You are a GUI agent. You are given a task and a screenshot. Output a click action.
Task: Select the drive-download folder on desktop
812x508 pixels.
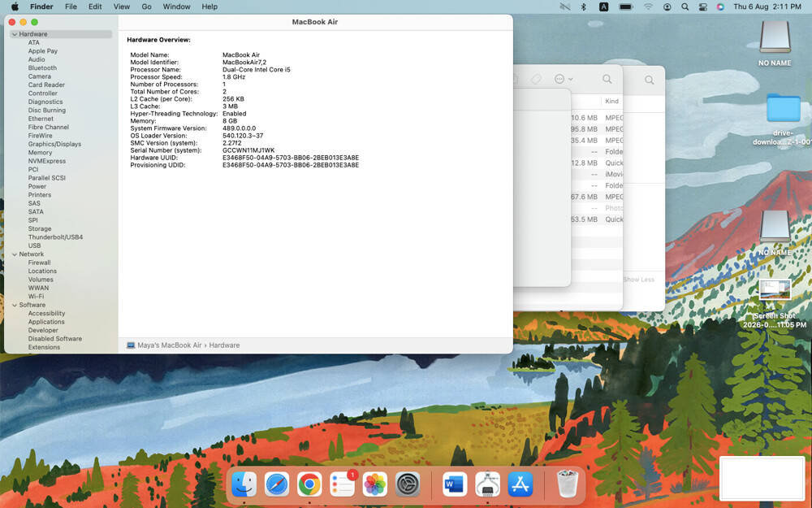(783, 119)
